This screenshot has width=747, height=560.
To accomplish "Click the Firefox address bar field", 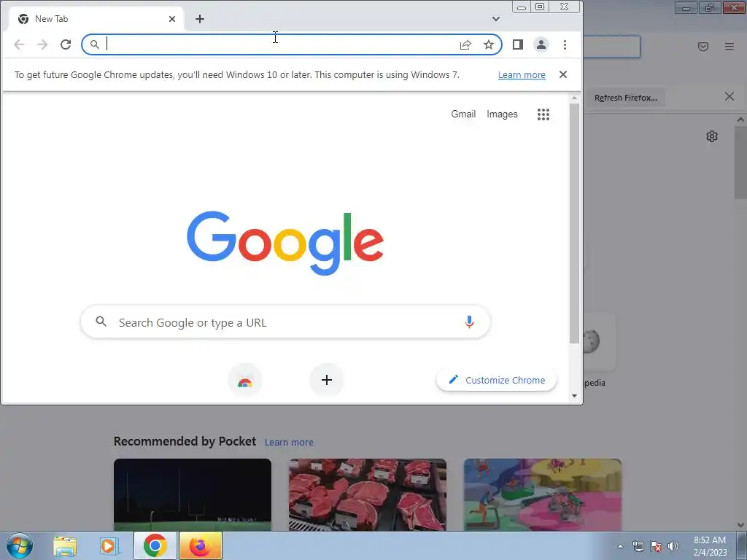I will 612,47.
